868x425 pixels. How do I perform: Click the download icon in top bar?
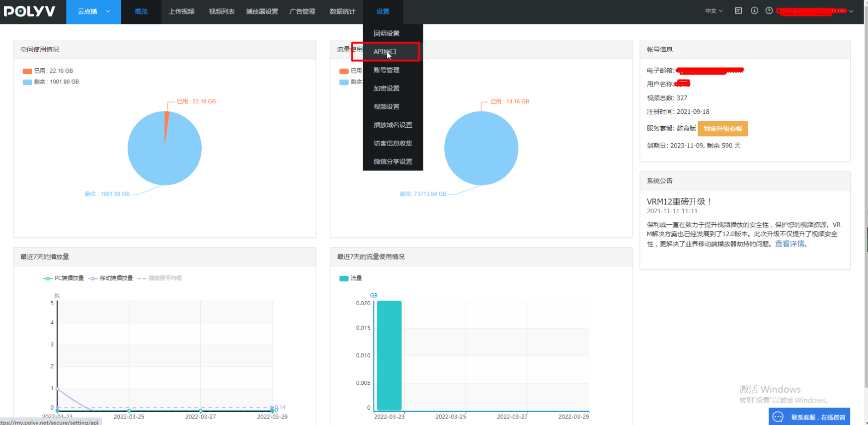click(754, 10)
